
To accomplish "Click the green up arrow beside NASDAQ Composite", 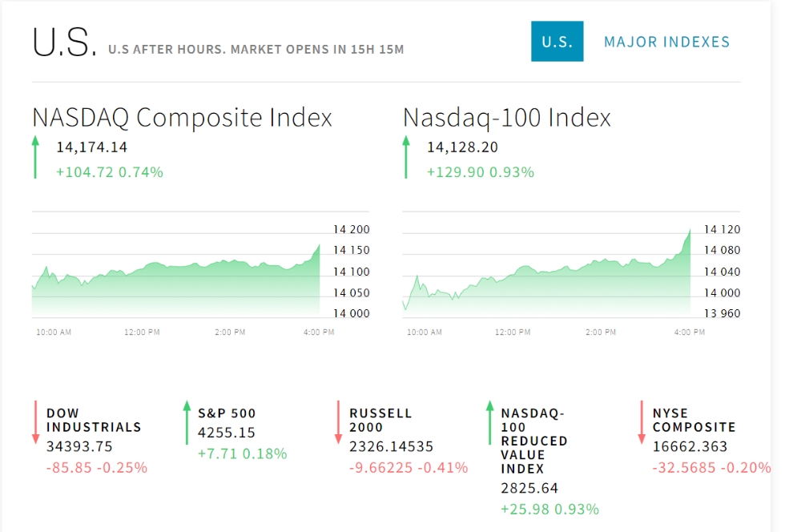I will (35, 157).
